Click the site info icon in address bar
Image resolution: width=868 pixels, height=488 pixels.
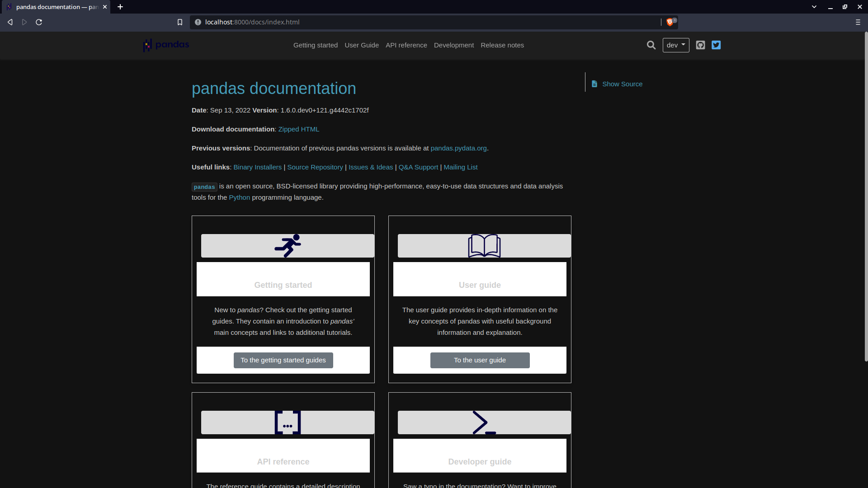(x=198, y=22)
